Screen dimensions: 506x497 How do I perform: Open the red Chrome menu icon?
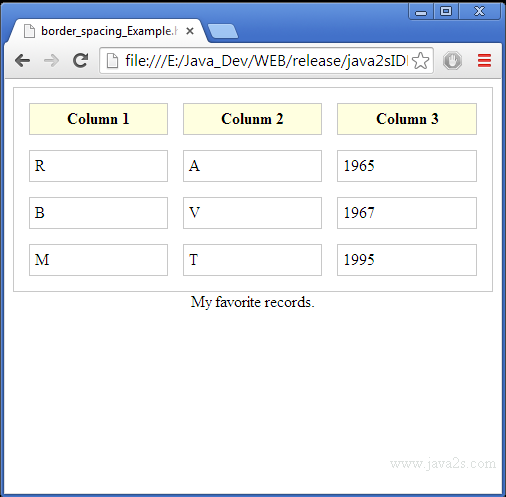point(484,61)
